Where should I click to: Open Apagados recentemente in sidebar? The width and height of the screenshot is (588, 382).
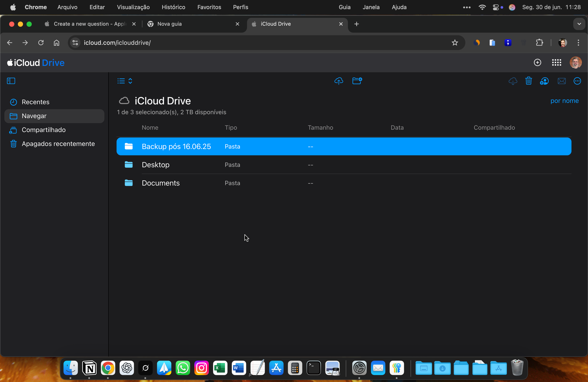[58, 144]
